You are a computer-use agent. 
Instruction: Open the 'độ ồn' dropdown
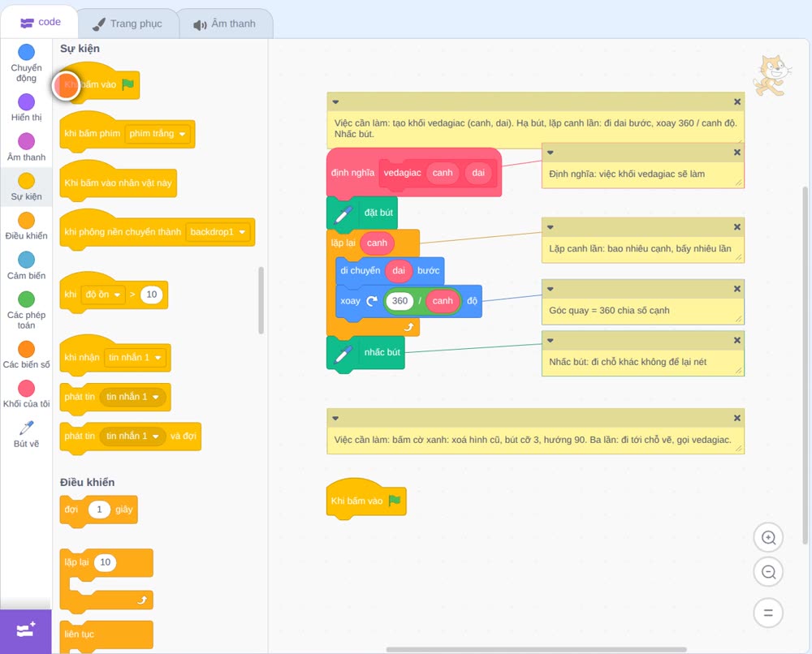pyautogui.click(x=103, y=295)
